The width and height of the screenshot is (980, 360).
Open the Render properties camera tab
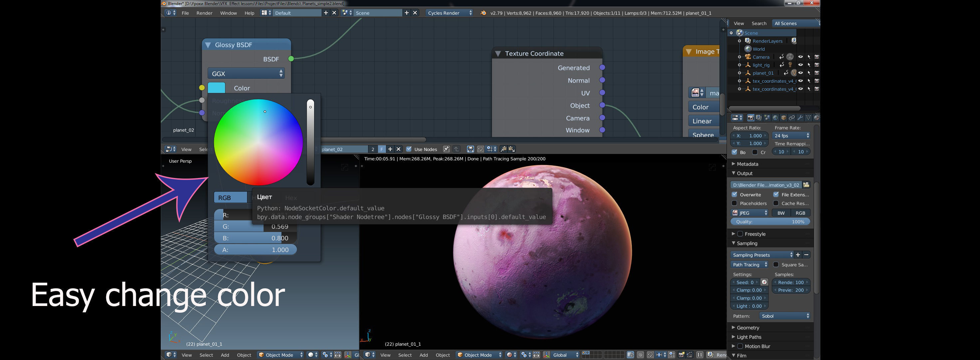(x=750, y=118)
